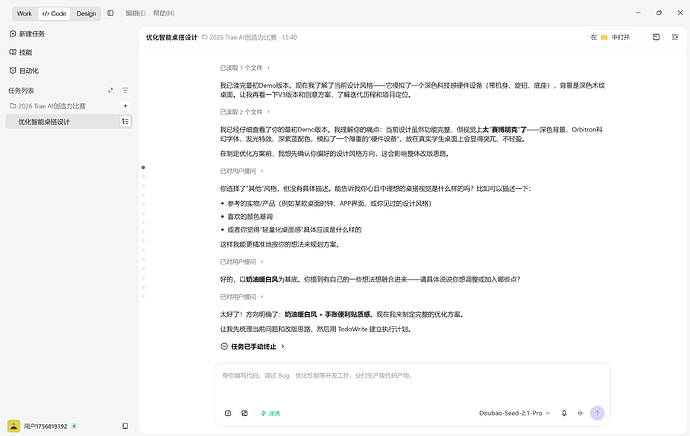This screenshot has height=436, width=690.
Task: Send the message with the arrow button
Action: tap(597, 413)
